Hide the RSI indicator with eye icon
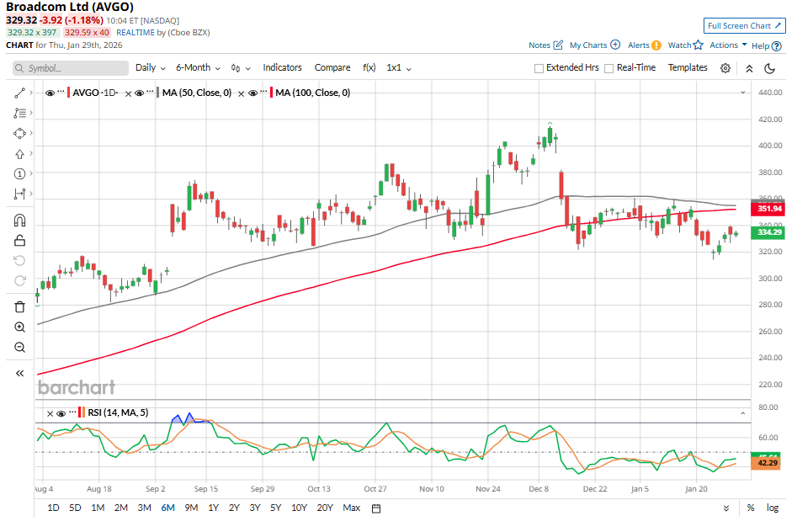The width and height of the screenshot is (797, 532). (50, 413)
